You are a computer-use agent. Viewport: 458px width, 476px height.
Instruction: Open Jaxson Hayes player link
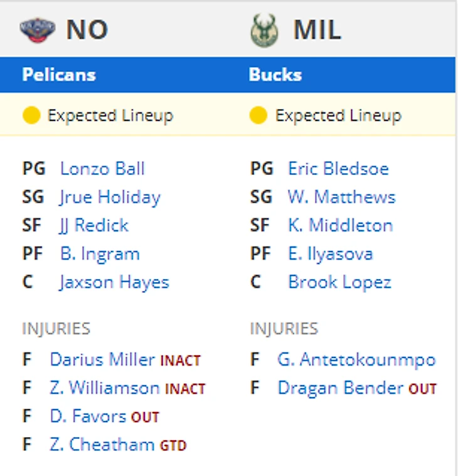[114, 282]
